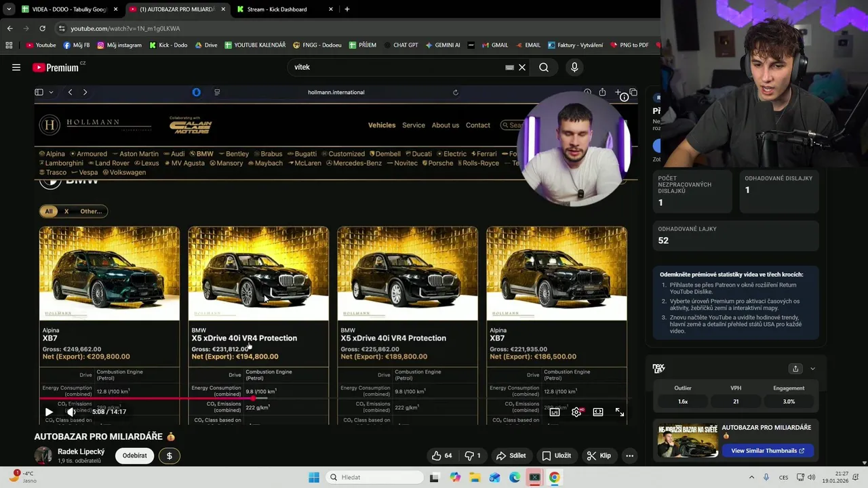
Task: Open Windows Start menu
Action: click(313, 477)
